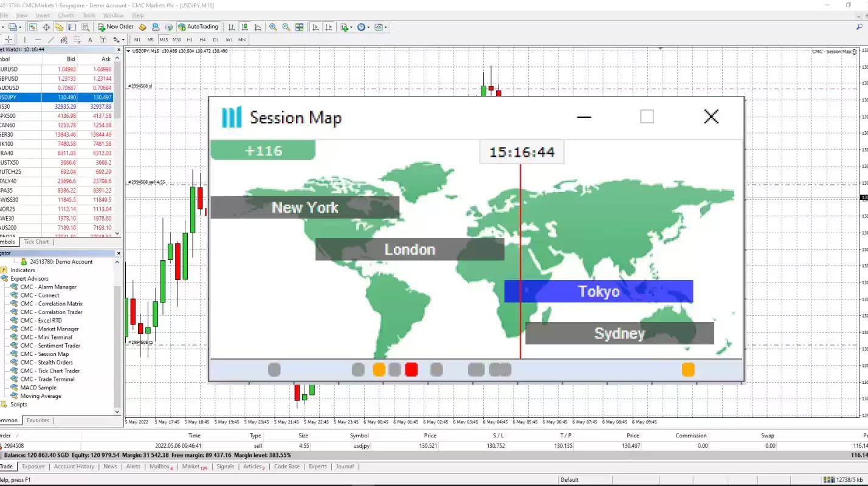Click the text label tool icon
This screenshot has height=486, width=868.
coord(103,39)
